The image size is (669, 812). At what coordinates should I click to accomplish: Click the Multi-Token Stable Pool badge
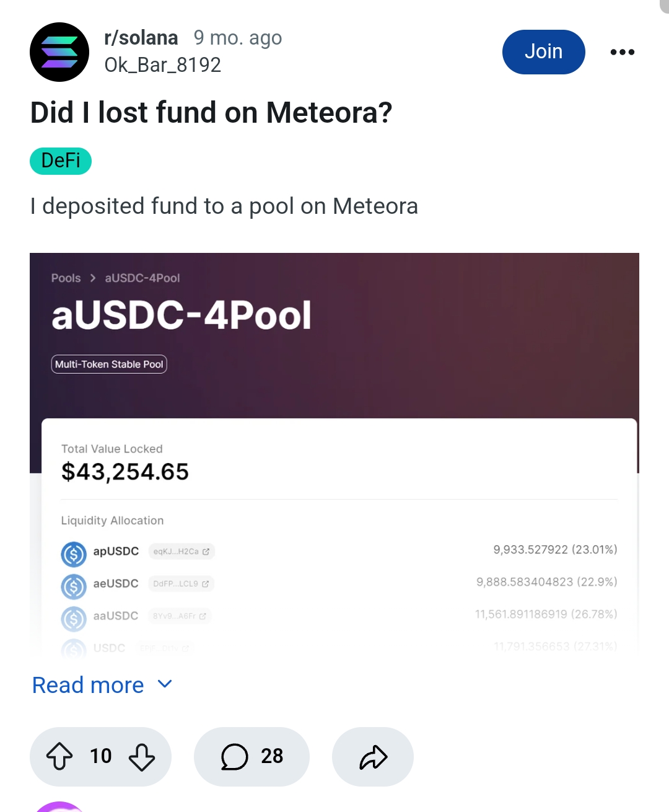pos(109,364)
